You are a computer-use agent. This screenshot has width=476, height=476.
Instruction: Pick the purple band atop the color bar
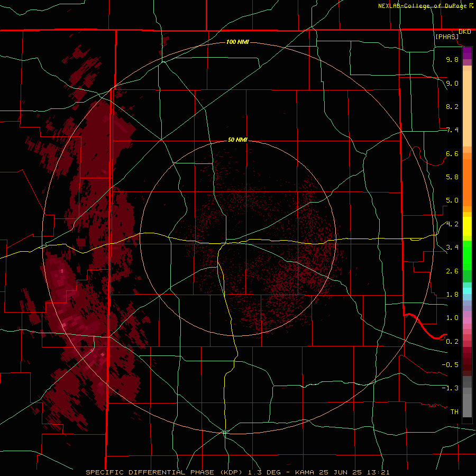point(467,53)
